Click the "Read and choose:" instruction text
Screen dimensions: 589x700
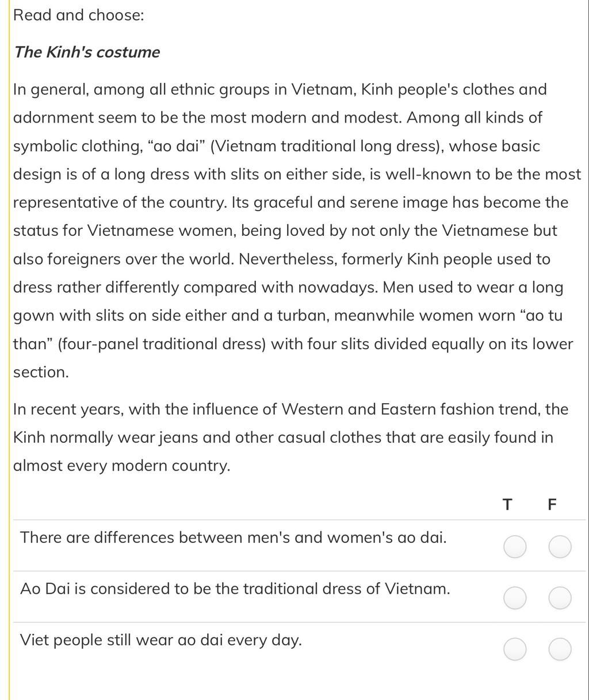[x=79, y=16]
